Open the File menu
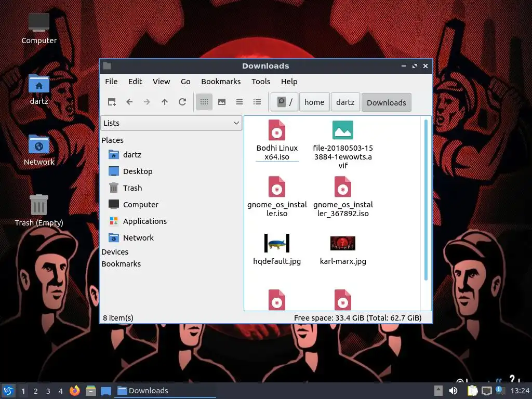Image resolution: width=532 pixels, height=399 pixels. click(x=111, y=82)
